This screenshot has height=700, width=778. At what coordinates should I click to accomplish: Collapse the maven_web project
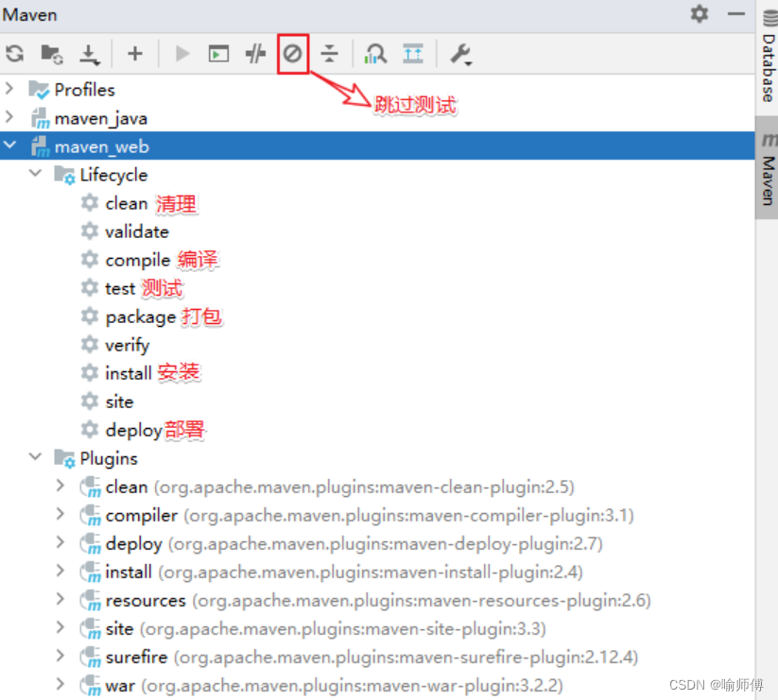[9, 145]
